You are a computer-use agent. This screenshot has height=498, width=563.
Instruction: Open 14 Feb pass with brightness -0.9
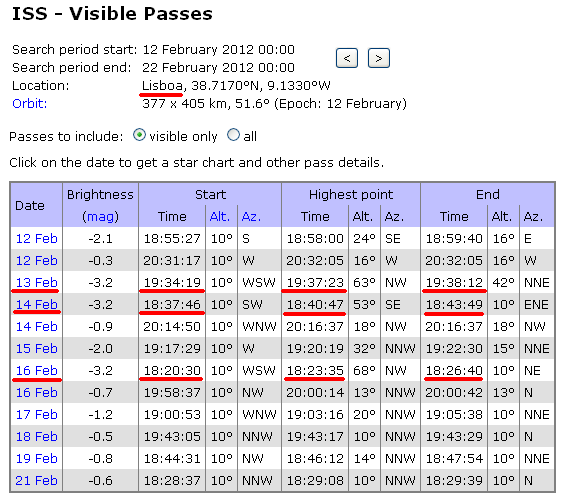[36, 327]
